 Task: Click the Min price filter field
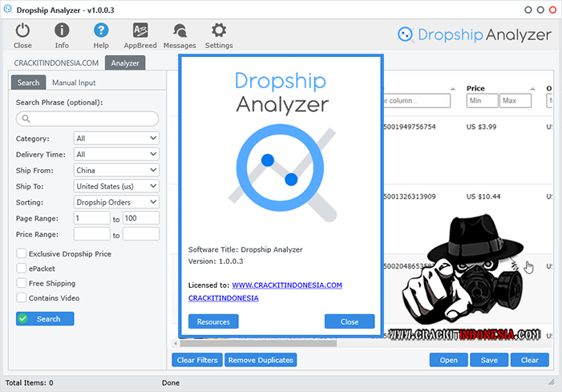(482, 101)
